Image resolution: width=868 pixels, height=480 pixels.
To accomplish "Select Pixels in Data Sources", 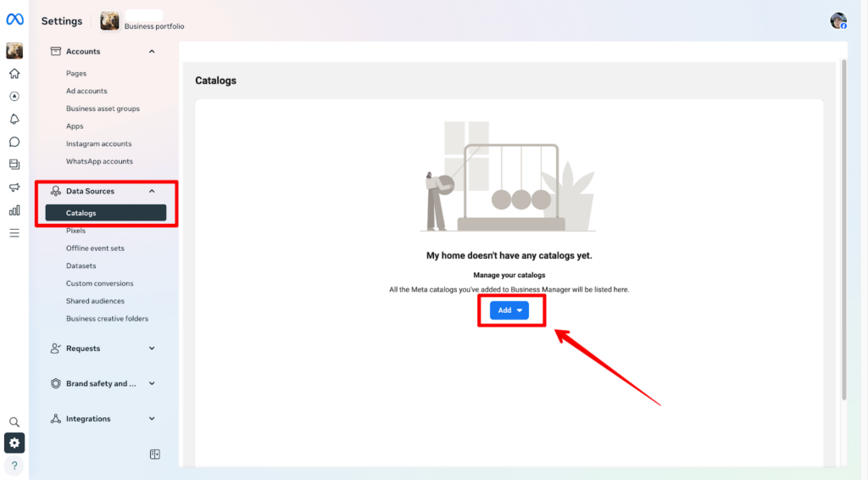I will (x=75, y=231).
